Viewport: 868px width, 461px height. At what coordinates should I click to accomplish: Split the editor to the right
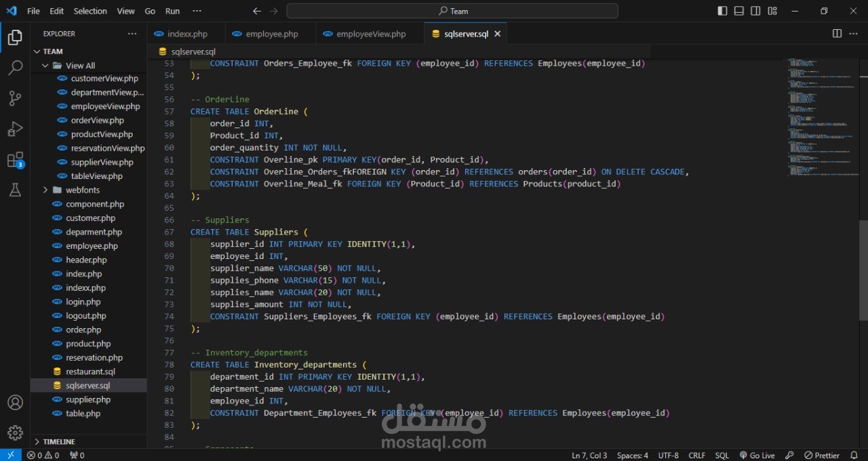point(837,33)
